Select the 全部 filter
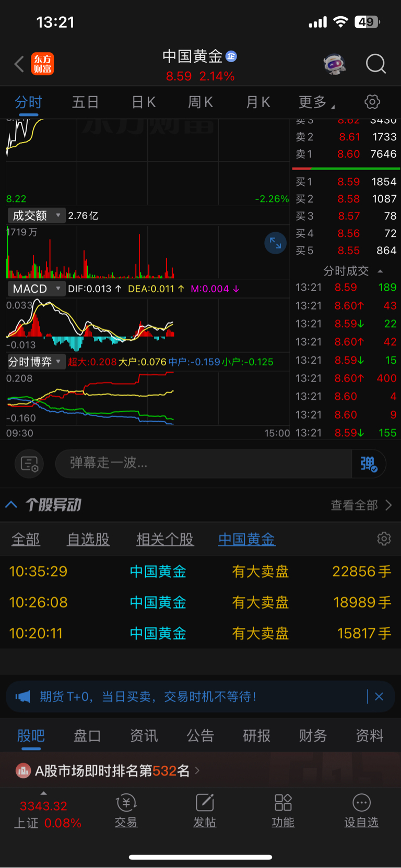Screen dimensions: 401x868 (x=26, y=539)
